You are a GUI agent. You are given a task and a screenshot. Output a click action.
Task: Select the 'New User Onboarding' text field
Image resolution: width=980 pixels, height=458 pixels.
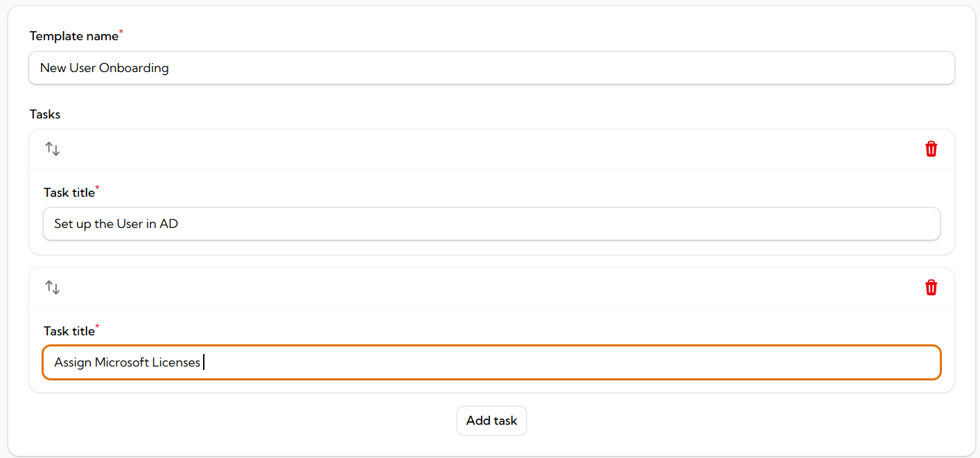(491, 68)
